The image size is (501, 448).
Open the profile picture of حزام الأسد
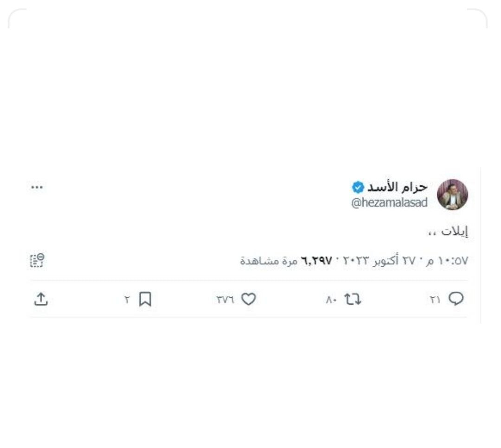452,194
